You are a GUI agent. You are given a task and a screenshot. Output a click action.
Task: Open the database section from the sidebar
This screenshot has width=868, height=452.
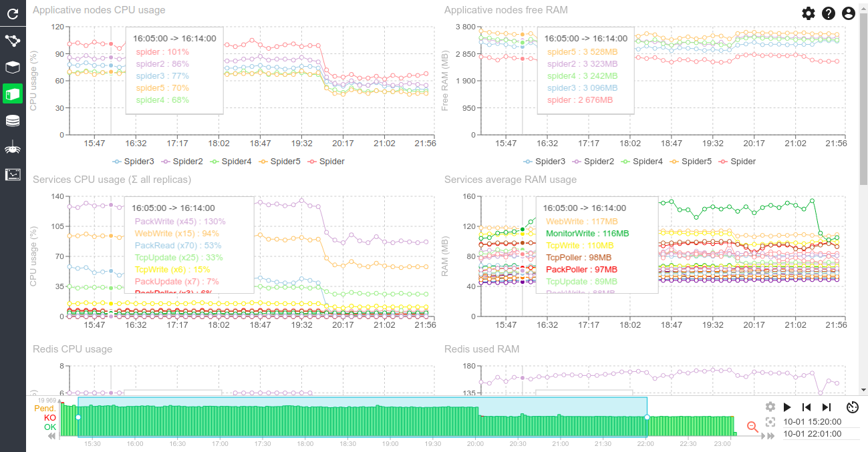click(x=13, y=120)
